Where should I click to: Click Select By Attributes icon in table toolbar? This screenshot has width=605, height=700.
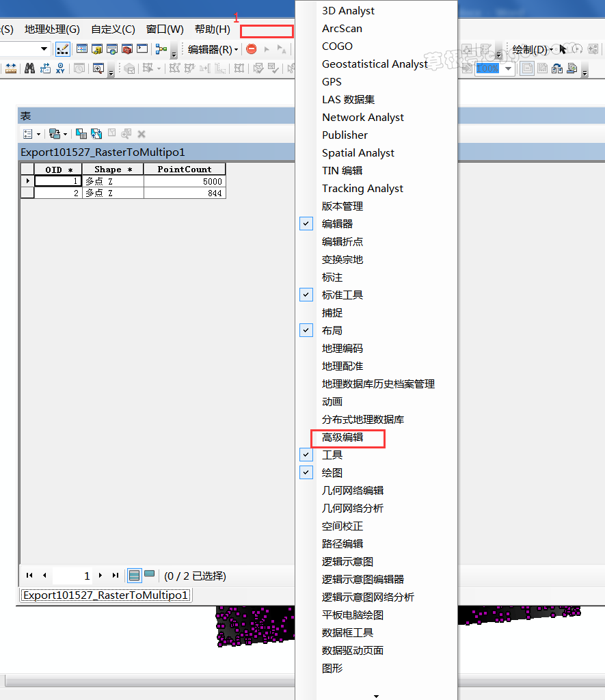click(81, 133)
